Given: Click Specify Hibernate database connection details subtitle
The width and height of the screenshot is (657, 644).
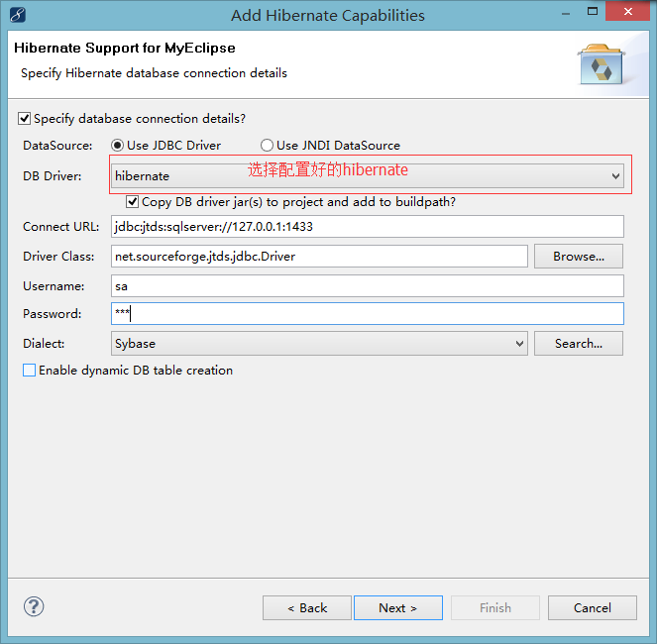Looking at the screenshot, I should pyautogui.click(x=155, y=73).
